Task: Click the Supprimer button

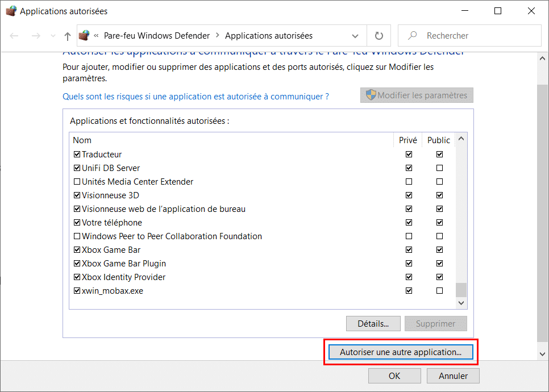Action: tap(435, 324)
